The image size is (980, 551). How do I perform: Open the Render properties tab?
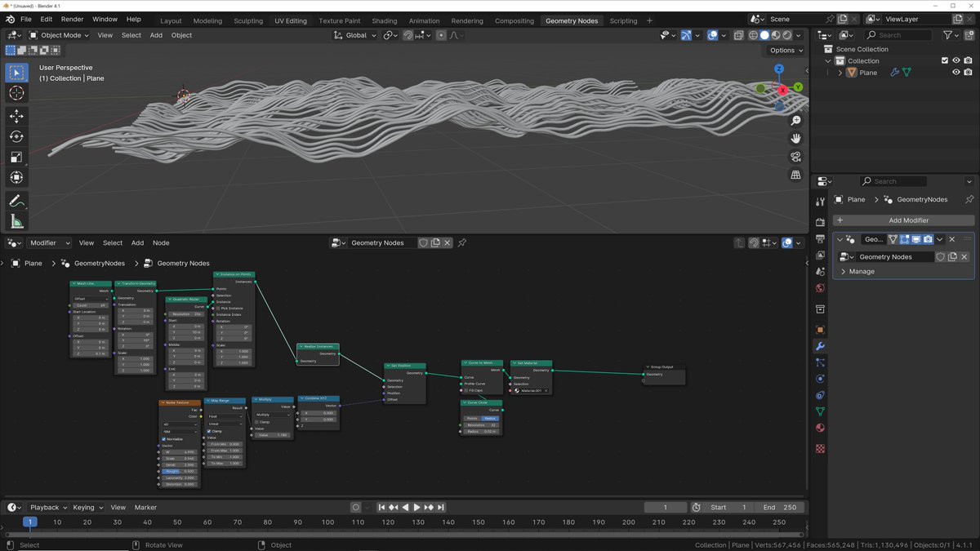[820, 222]
